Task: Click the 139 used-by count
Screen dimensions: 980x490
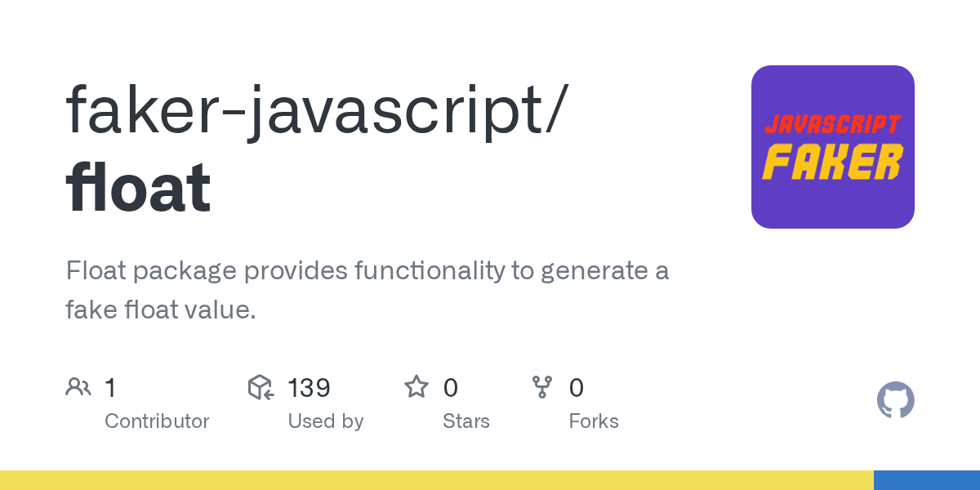Action: point(309,388)
